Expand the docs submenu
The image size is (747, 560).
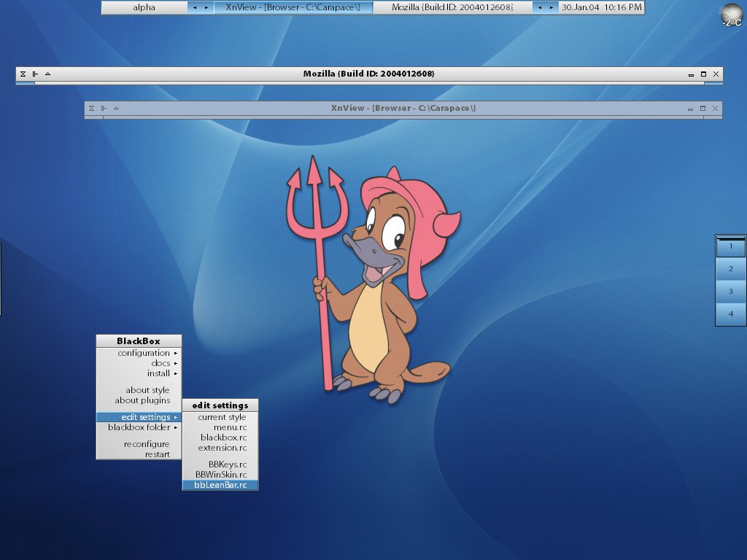click(160, 363)
